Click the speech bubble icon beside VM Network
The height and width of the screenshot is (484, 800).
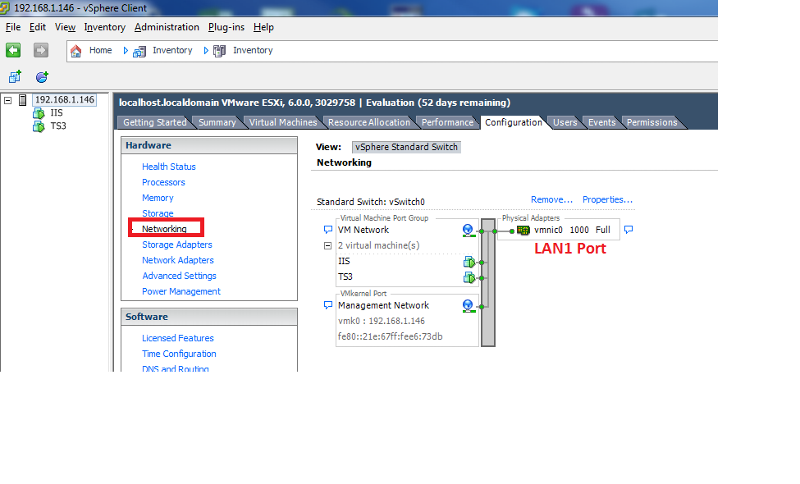click(328, 230)
